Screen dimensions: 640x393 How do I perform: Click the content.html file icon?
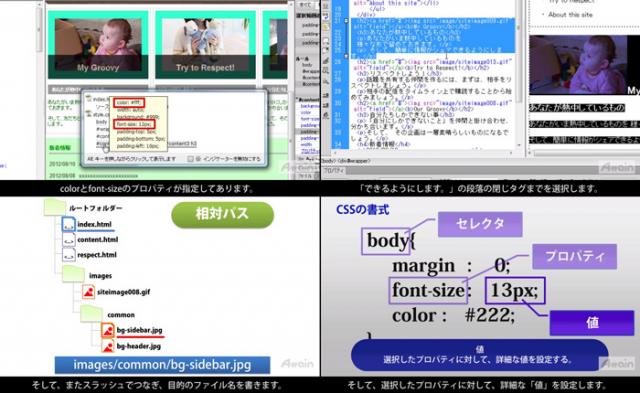[x=69, y=240]
